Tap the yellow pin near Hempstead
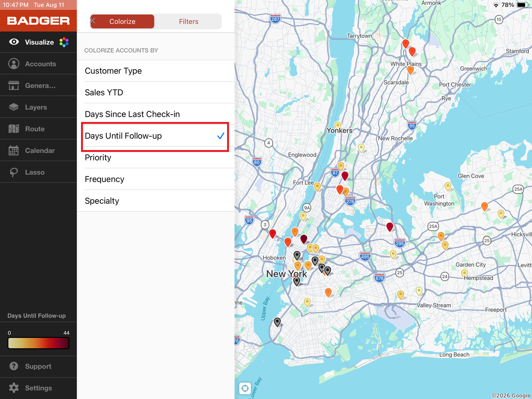The image size is (532, 399). pos(464,274)
